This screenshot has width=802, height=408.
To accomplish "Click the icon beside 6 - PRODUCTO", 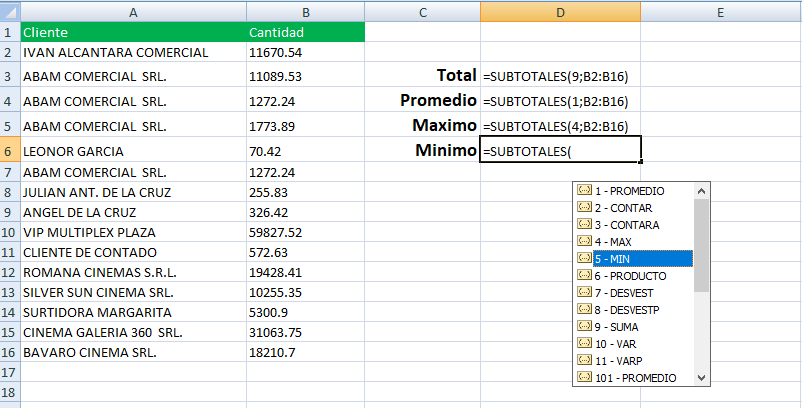I will (x=584, y=276).
